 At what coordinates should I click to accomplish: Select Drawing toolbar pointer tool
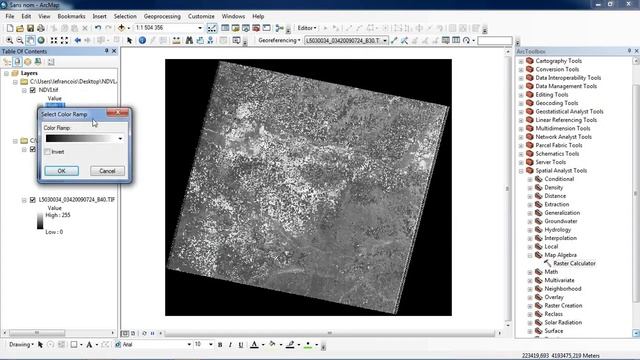click(x=40, y=345)
